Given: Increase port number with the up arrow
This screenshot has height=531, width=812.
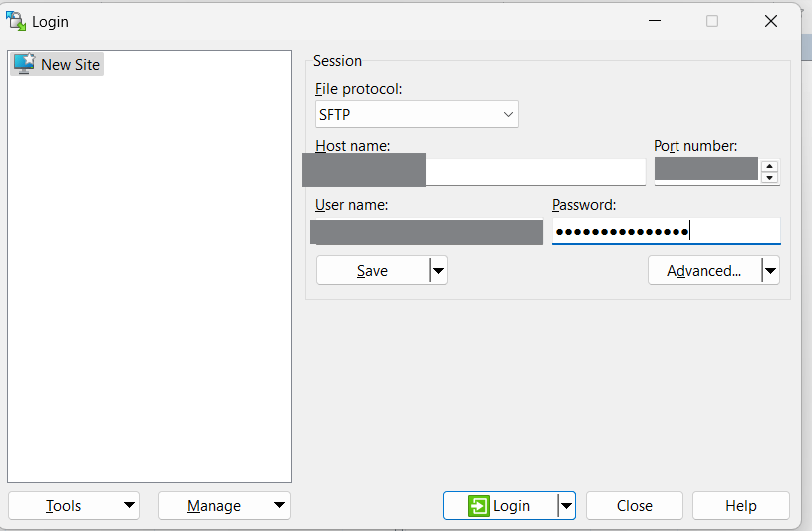Looking at the screenshot, I should click(x=769, y=166).
